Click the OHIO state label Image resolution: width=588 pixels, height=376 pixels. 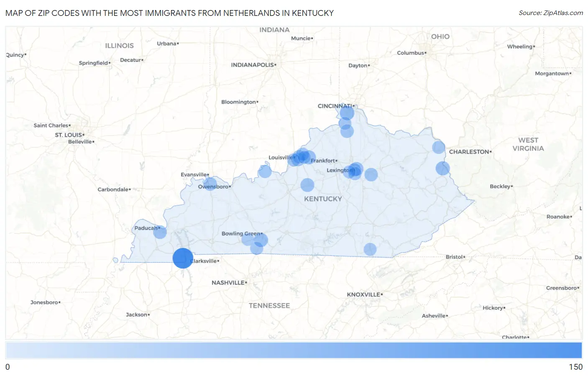(440, 37)
